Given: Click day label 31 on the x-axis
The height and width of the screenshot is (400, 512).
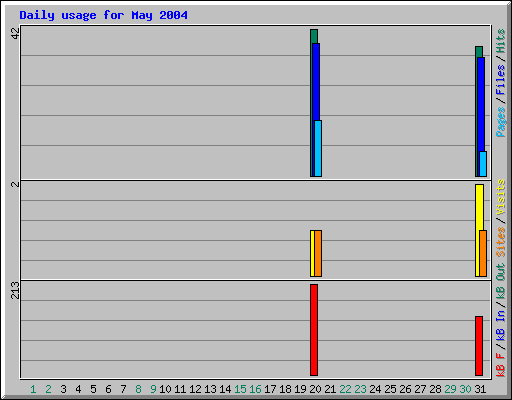Looking at the screenshot, I should pyautogui.click(x=480, y=389).
